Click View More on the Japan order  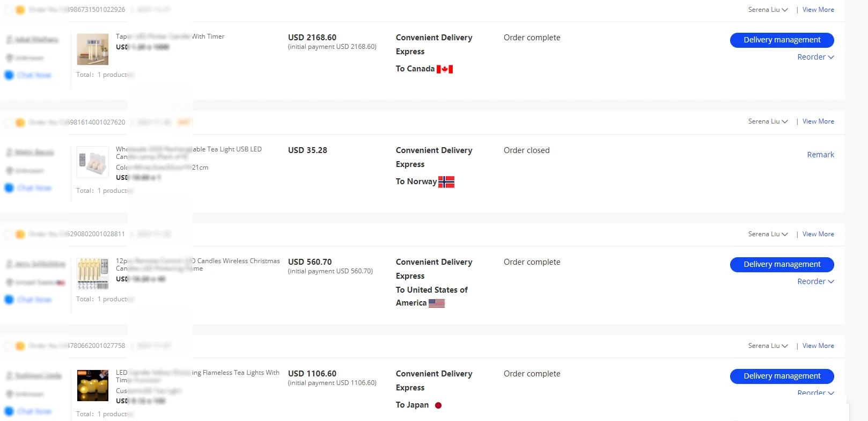(818, 346)
